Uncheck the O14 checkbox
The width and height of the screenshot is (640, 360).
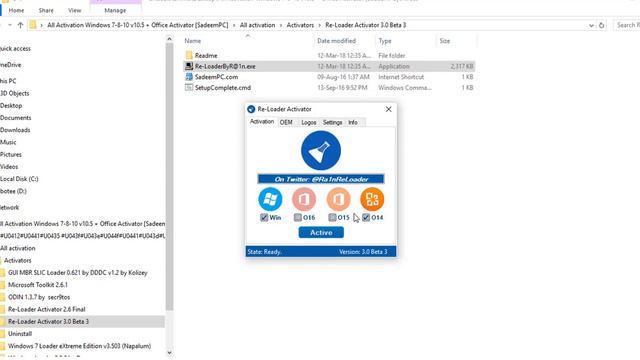tap(366, 218)
